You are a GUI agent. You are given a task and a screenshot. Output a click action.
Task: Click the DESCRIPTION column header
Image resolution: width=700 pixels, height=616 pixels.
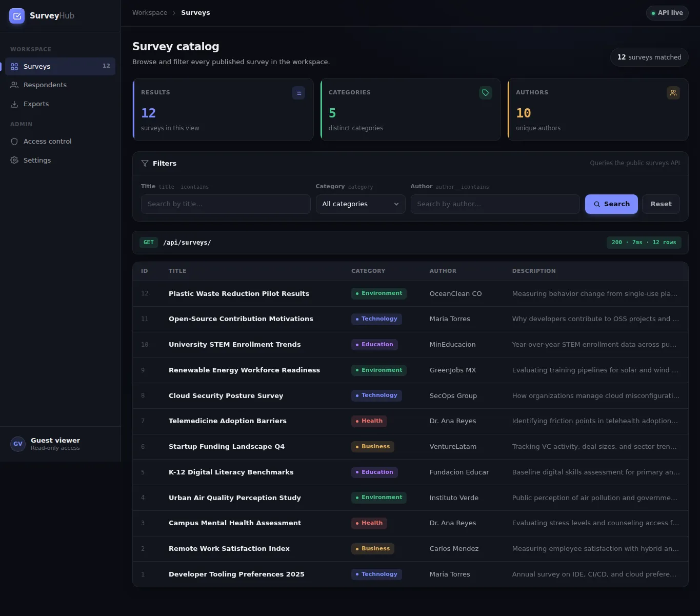(x=534, y=271)
